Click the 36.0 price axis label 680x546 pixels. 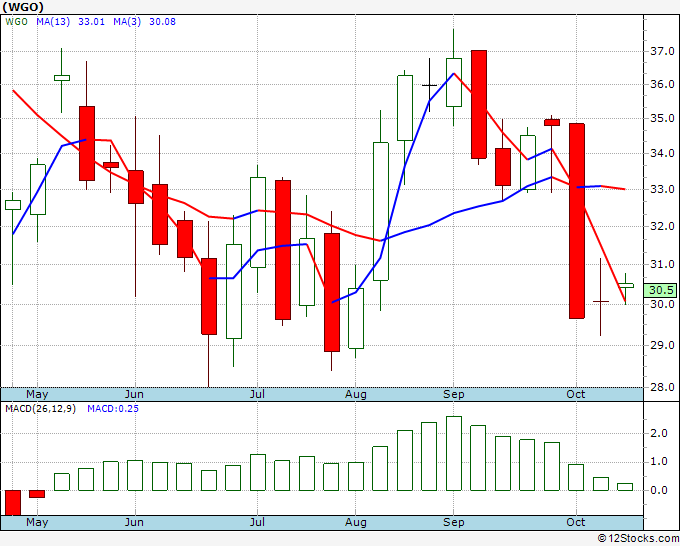(662, 84)
